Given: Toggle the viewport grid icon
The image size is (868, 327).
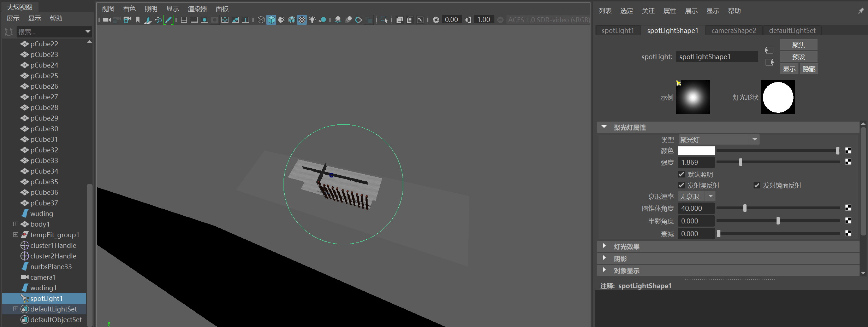Looking at the screenshot, I should click(184, 20).
